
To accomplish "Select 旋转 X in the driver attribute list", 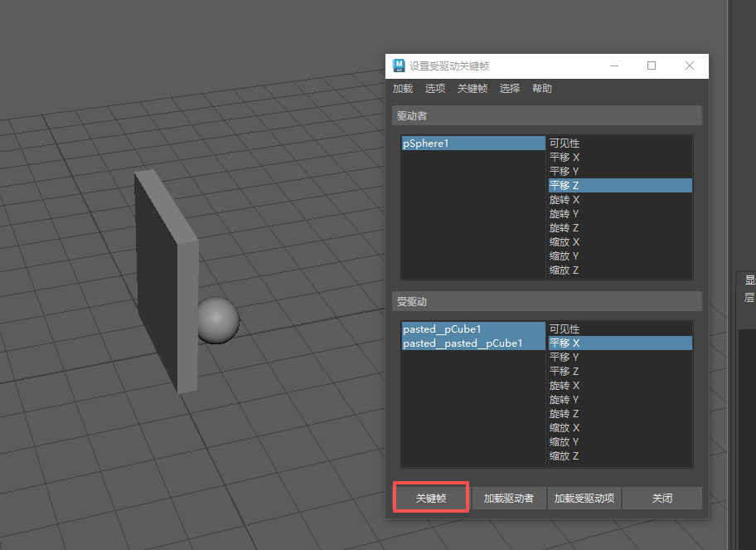I will click(x=621, y=200).
